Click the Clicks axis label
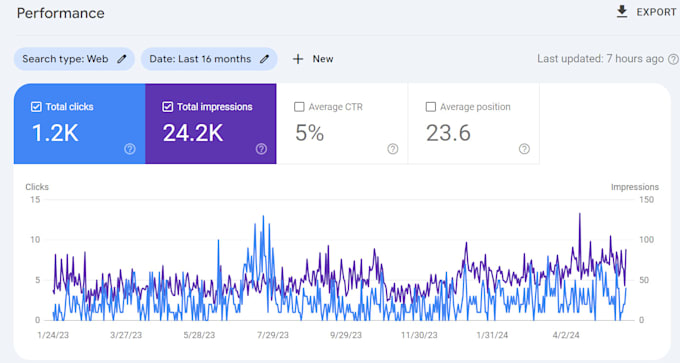Image resolution: width=680 pixels, height=363 pixels. pyautogui.click(x=37, y=187)
